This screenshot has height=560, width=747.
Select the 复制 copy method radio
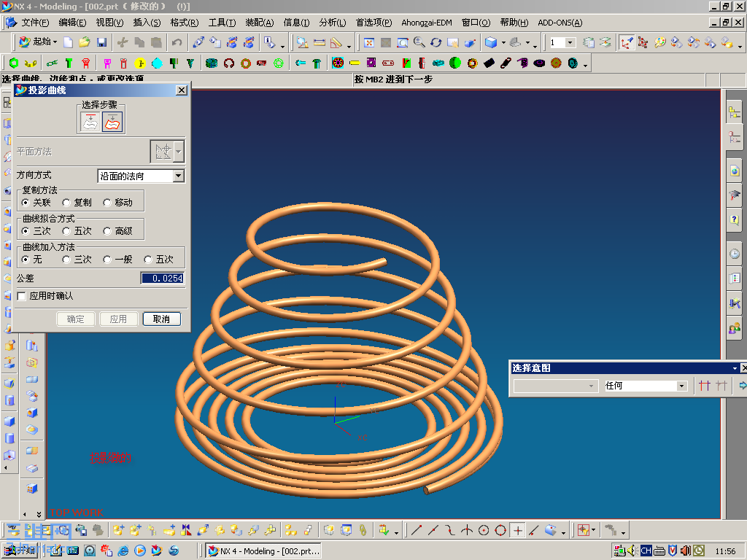point(66,203)
